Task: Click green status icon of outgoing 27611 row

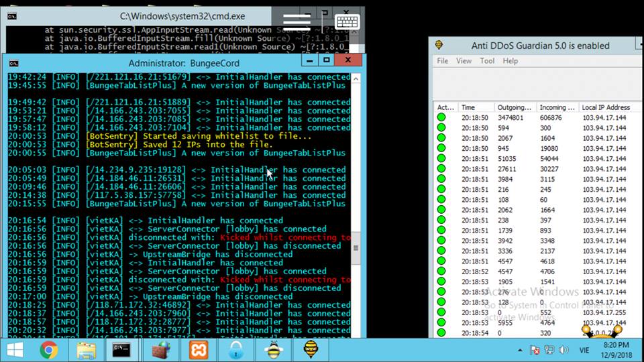Action: coord(441,169)
